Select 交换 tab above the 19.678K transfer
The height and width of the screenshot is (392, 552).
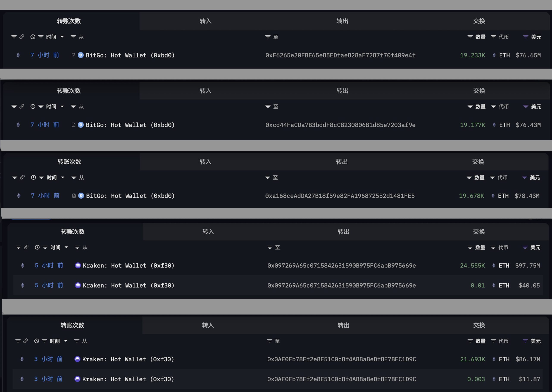[x=478, y=162]
